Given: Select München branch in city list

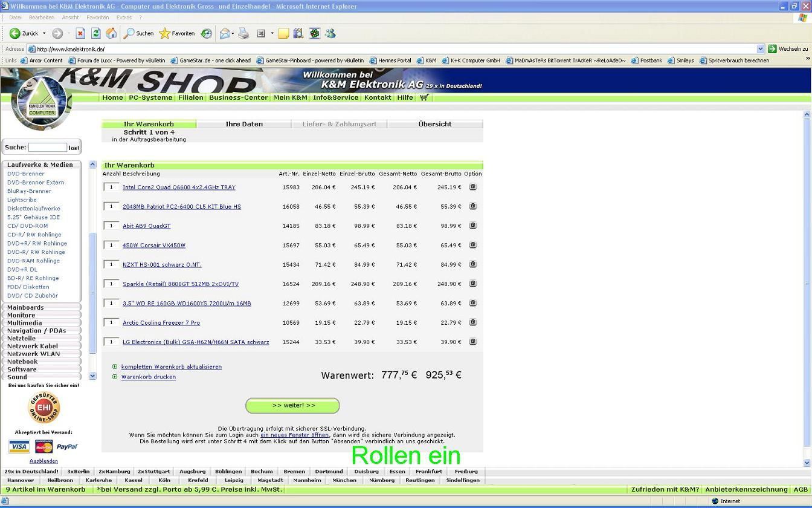Looking at the screenshot, I should (x=344, y=480).
